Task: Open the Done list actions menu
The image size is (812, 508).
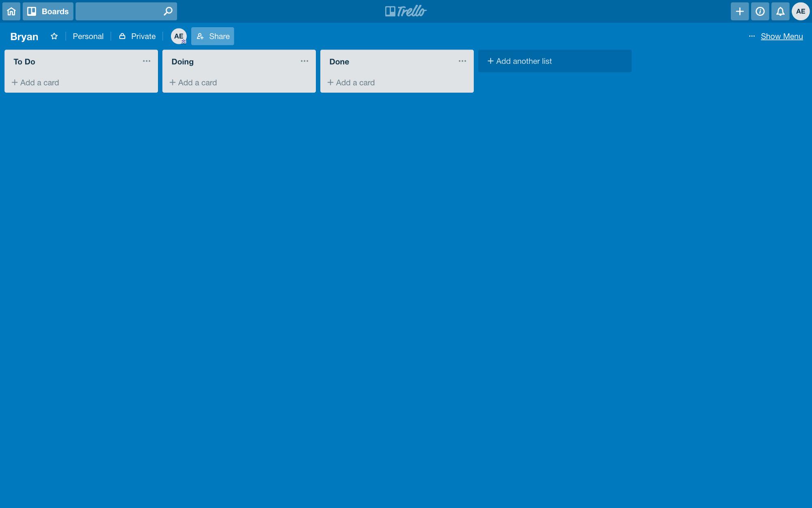Action: [462, 61]
